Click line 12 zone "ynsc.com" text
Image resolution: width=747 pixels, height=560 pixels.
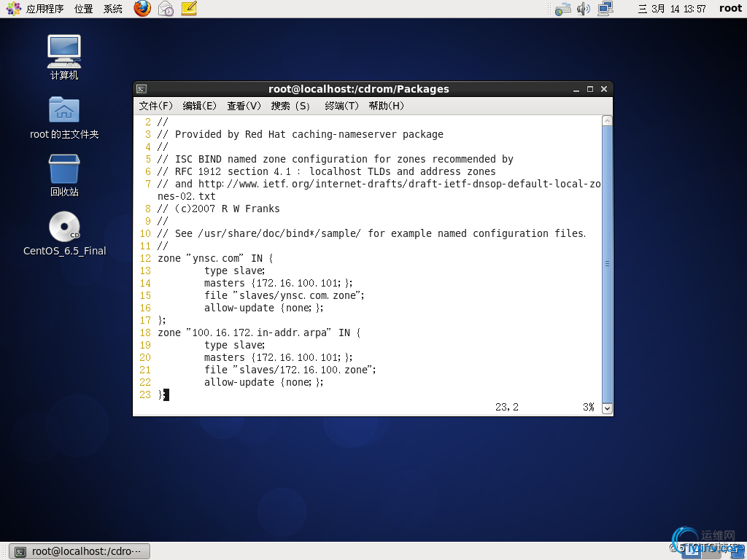coord(215,258)
